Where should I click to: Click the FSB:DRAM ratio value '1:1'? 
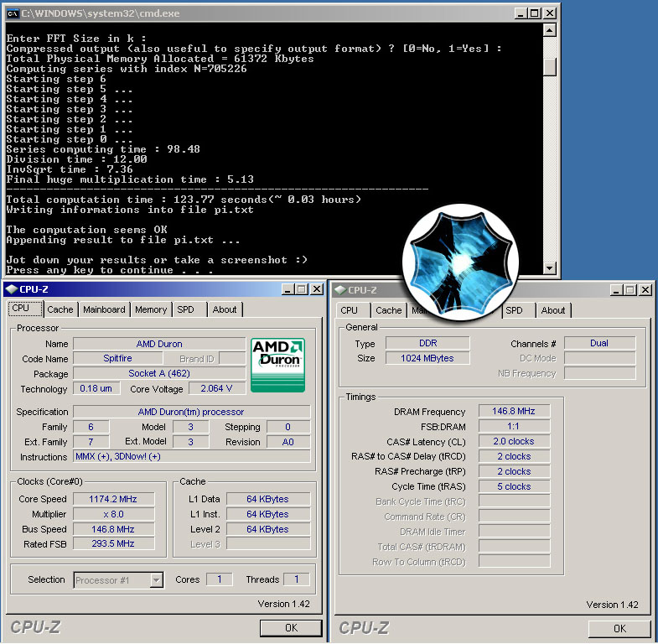click(x=514, y=427)
